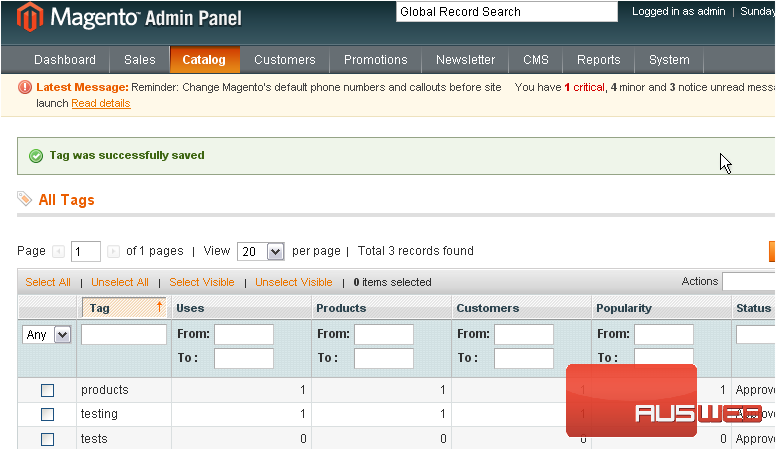Click the next page arrow icon
The width and height of the screenshot is (776, 450).
coord(113,251)
